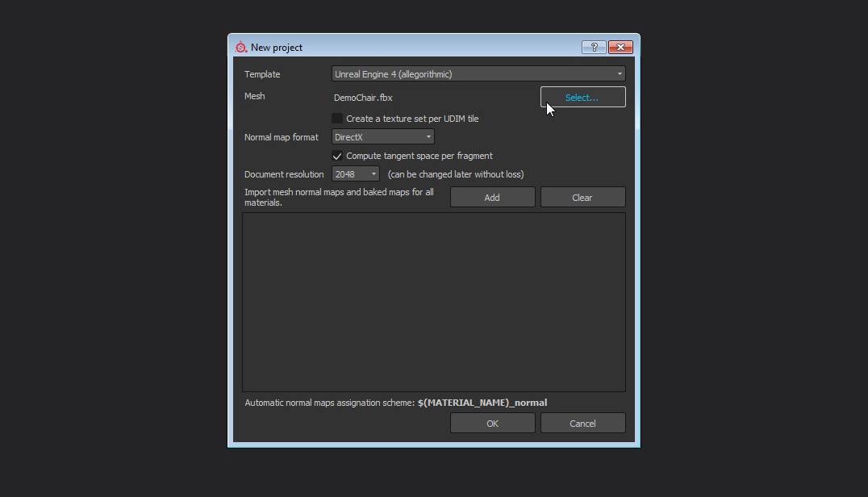Click the Document resolution label
Viewport: 868px width, 497px height.
click(x=284, y=174)
